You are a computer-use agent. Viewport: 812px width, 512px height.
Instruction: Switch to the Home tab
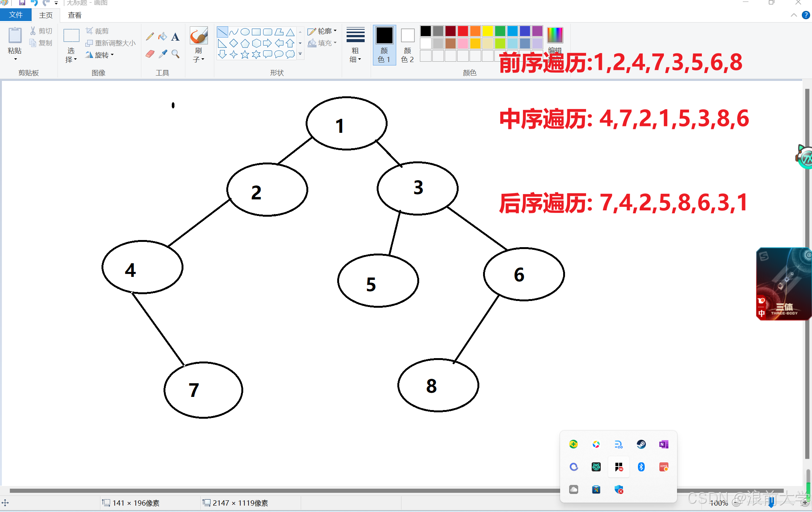pyautogui.click(x=46, y=15)
